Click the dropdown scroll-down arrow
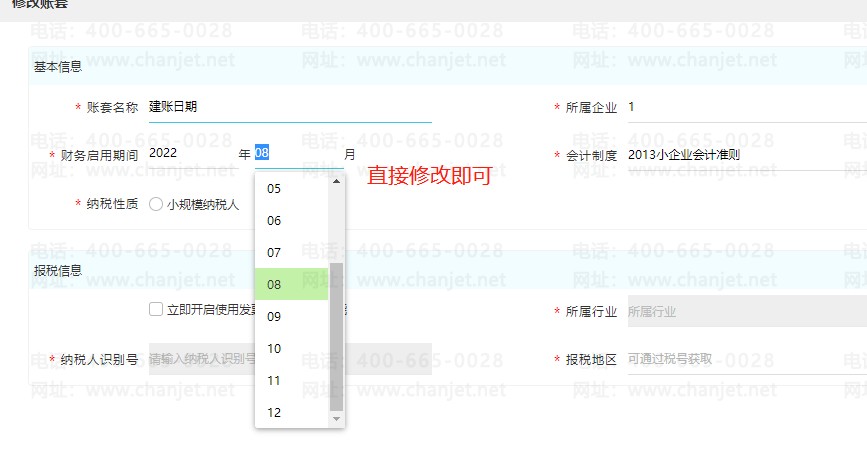 336,419
